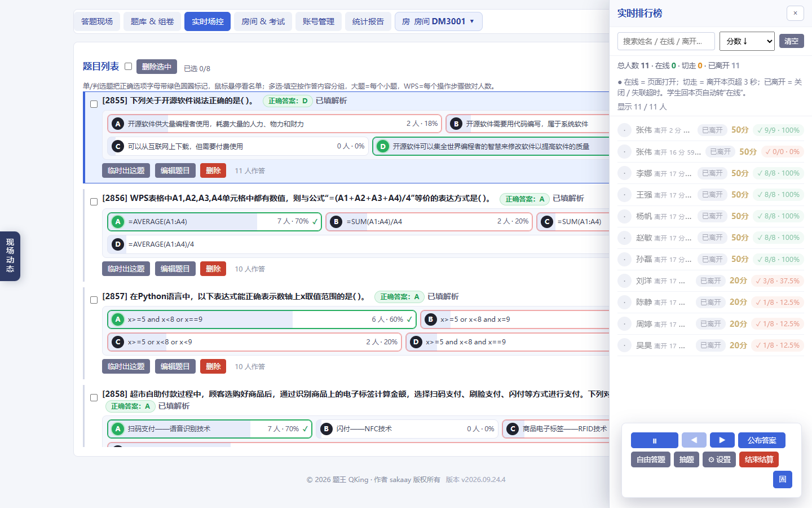Click 李娜's avatar circle in ranking
The width and height of the screenshot is (812, 508).
tap(624, 173)
